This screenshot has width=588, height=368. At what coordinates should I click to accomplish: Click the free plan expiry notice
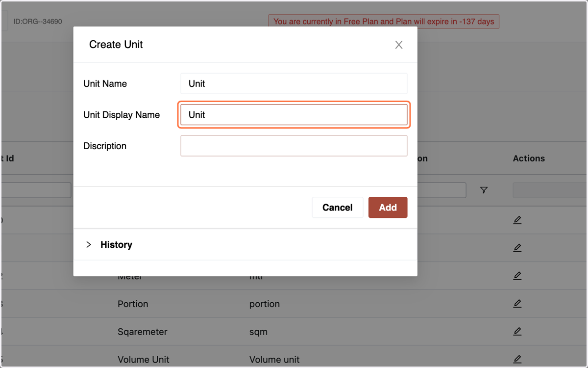click(384, 22)
